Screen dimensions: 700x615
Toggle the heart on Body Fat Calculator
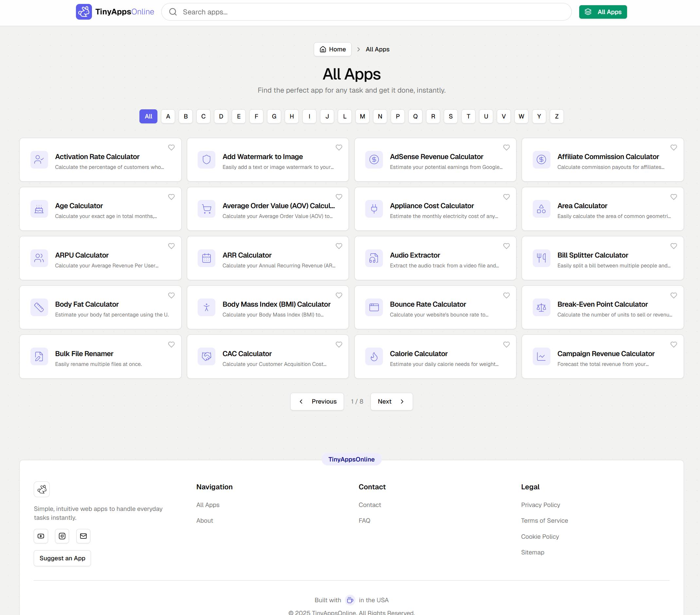171,295
